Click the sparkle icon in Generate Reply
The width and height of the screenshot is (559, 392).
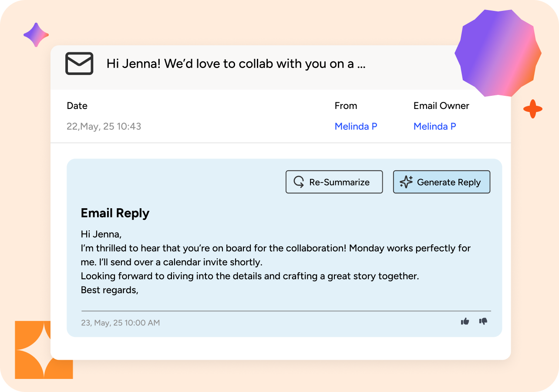click(406, 182)
